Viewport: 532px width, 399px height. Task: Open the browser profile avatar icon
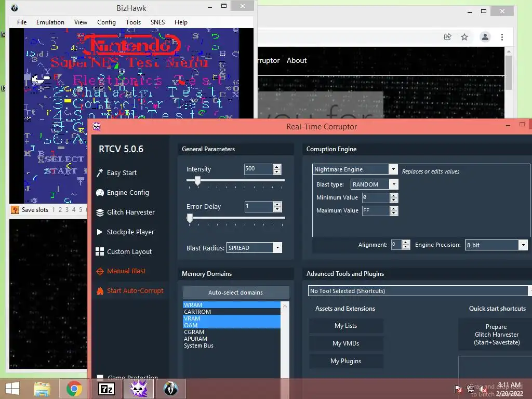[485, 37]
